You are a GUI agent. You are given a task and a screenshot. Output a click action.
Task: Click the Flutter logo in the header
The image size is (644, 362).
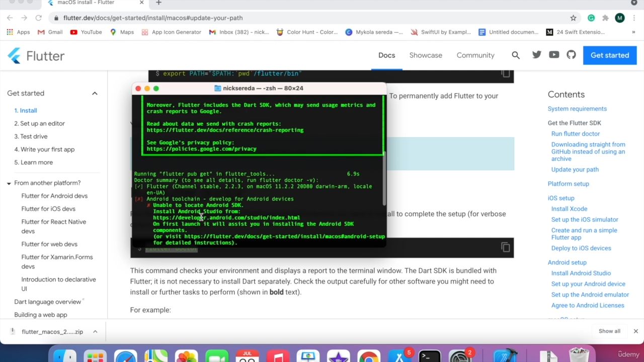[x=36, y=55]
